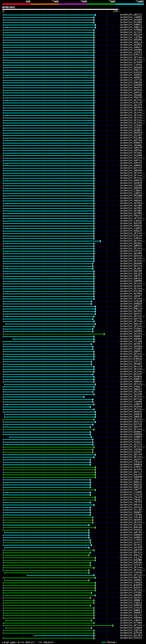Select the UniRef100_B2L4E3 row label

(x=131, y=635)
